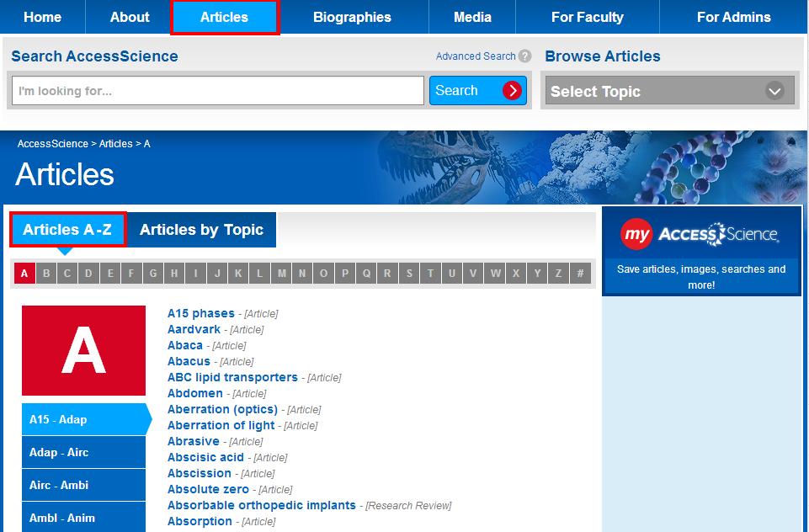The image size is (809, 532).
Task: Click the AccessScience breadcrumb link
Action: click(x=53, y=143)
